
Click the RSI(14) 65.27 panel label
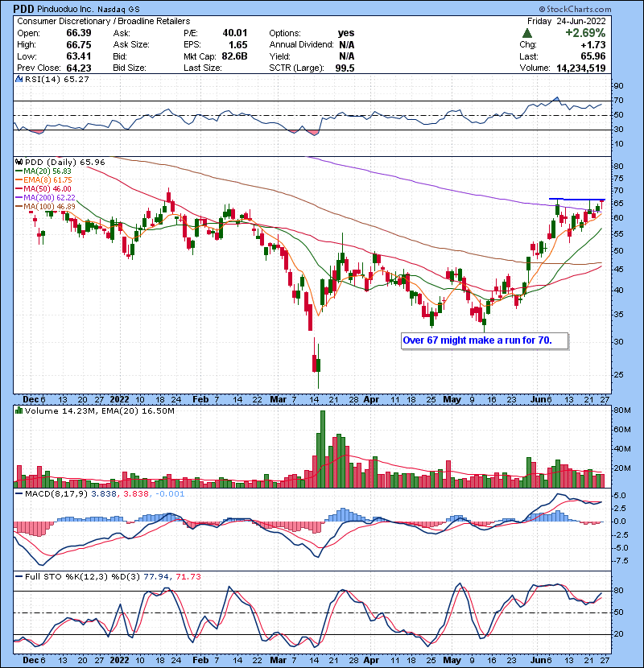[x=57, y=79]
